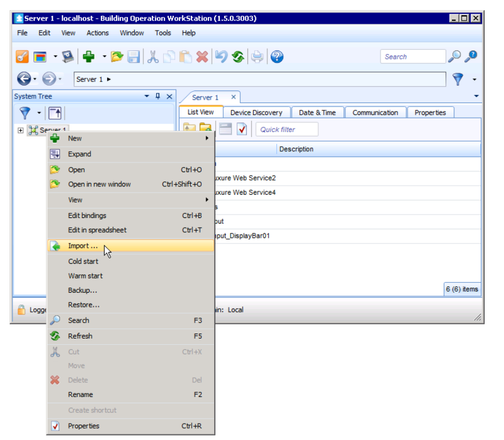
Task: Close the Server 1 tab
Action: click(233, 97)
